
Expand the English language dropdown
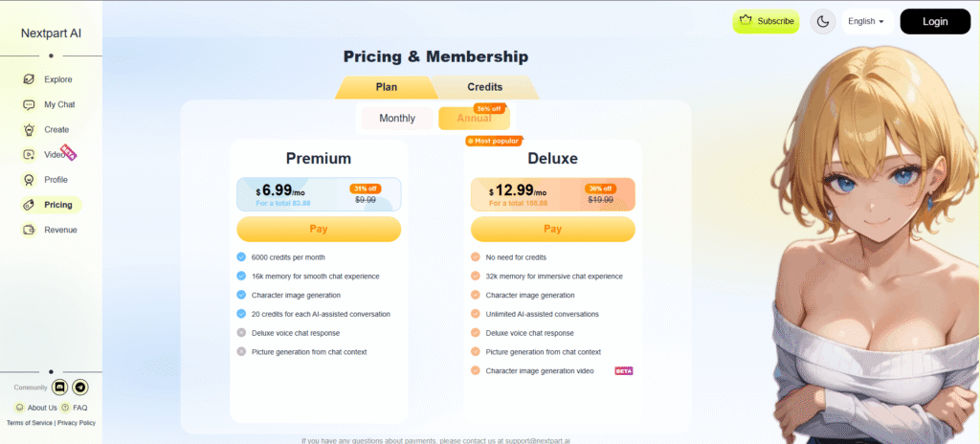point(866,21)
